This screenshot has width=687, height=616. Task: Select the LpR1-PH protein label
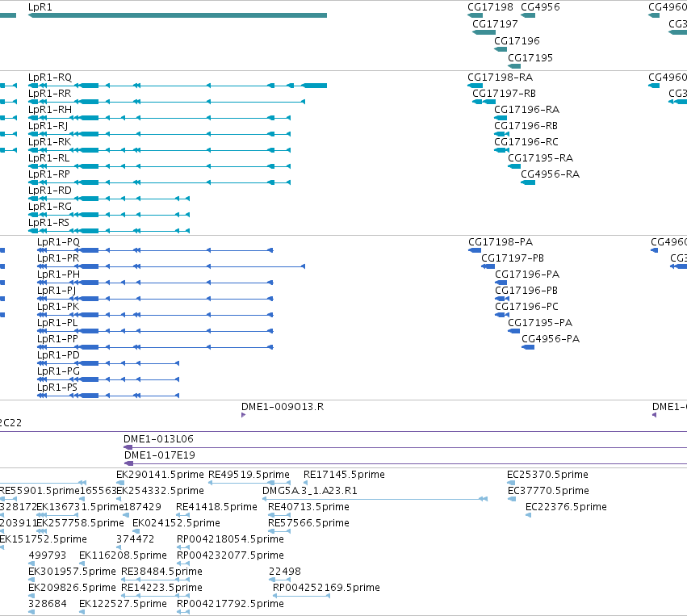coord(58,274)
